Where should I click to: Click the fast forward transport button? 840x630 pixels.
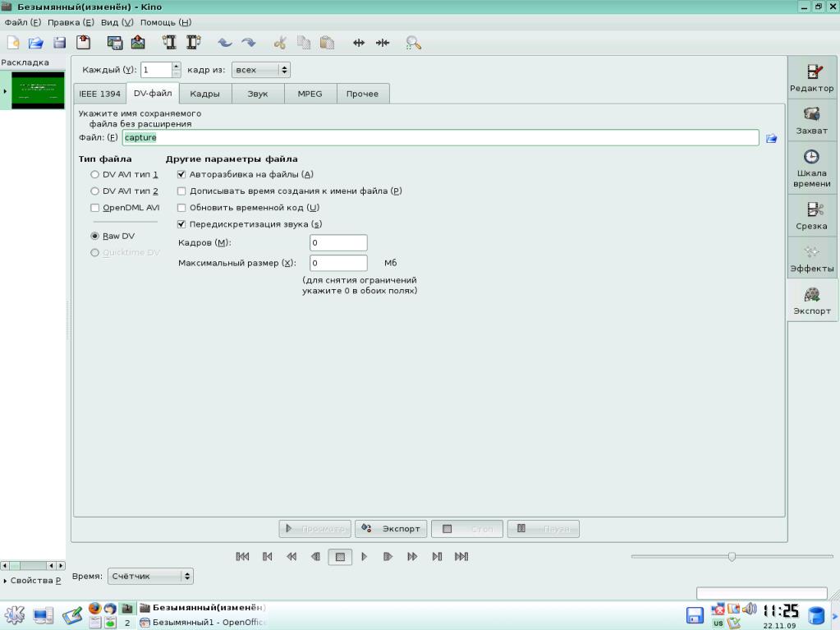(x=412, y=557)
